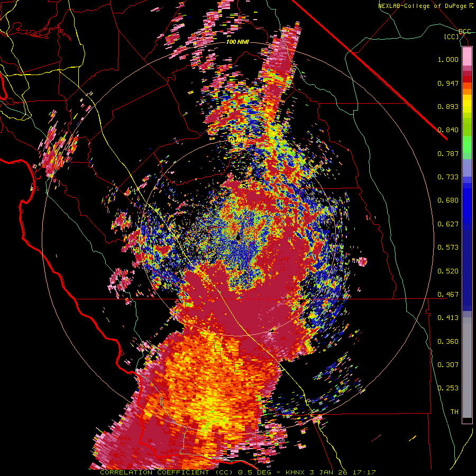This screenshot has height=476, width=476.
Task: Click the 0.947 color scale value
Action: 448,83
